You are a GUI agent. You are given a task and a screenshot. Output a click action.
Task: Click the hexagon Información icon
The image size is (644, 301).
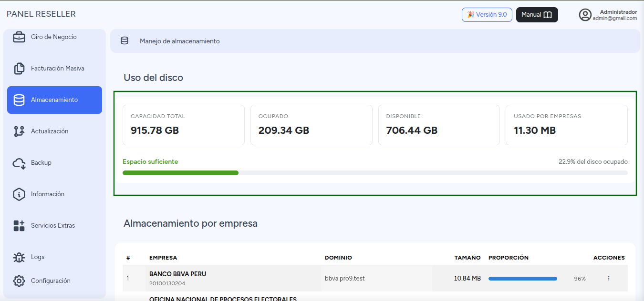click(19, 194)
